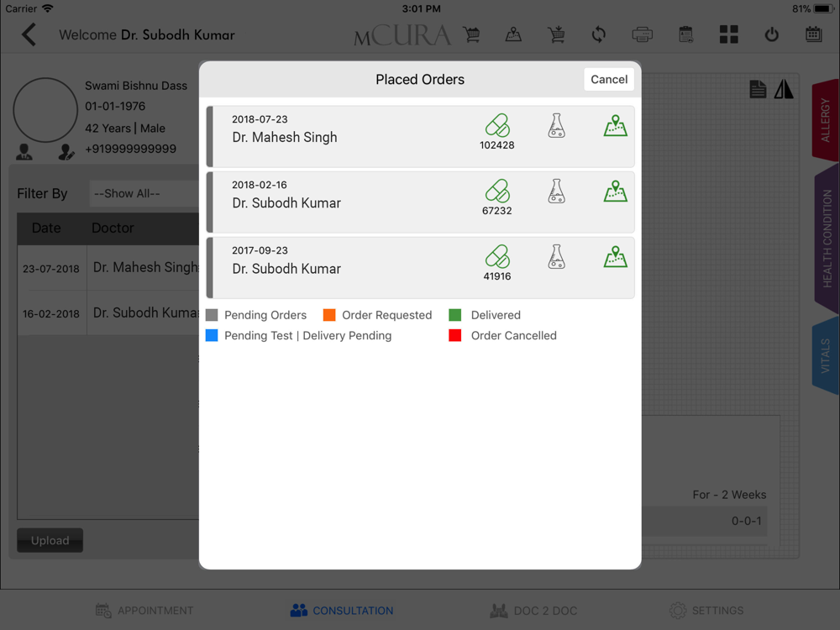This screenshot has width=840, height=630.
Task: Open the add-to-cart icon in the top toolbar
Action: pos(556,34)
